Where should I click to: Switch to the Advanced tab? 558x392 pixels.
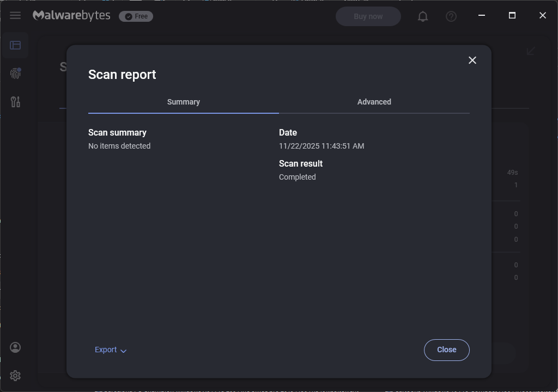coord(374,102)
